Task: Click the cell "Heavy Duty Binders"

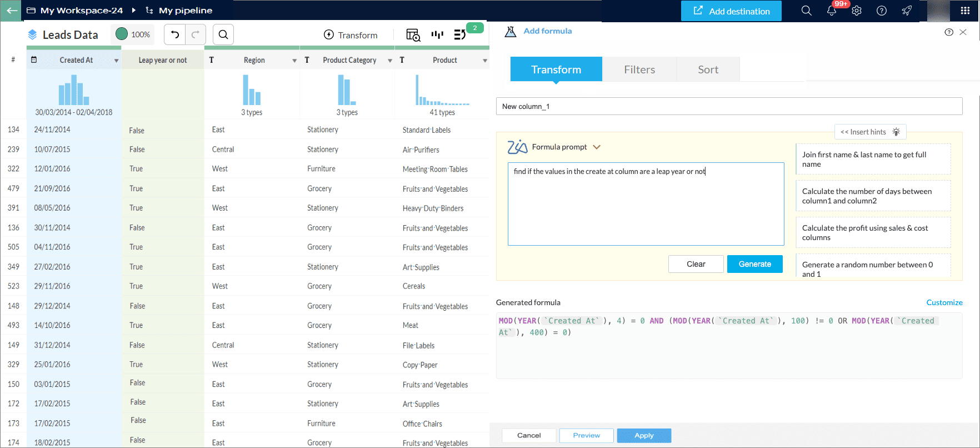Action: 433,208
